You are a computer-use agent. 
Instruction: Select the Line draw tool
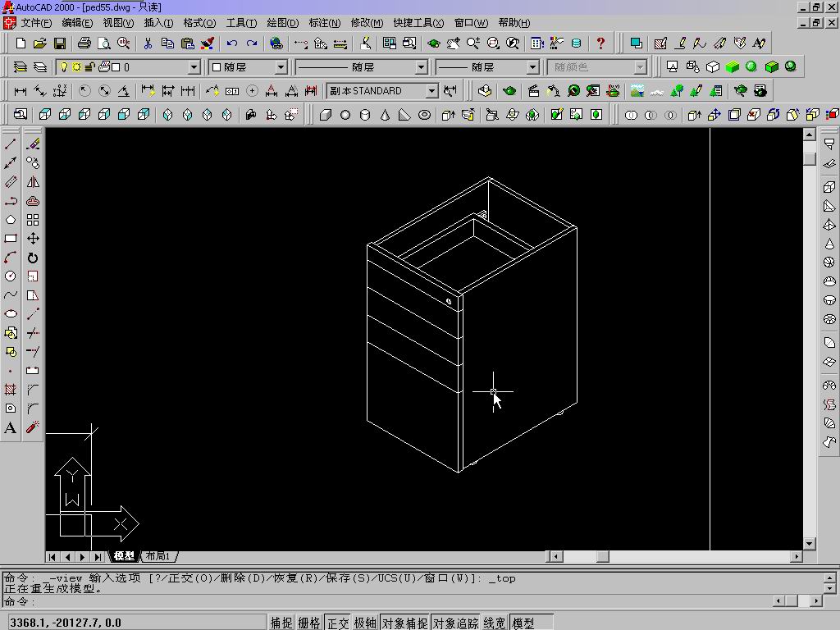point(10,144)
